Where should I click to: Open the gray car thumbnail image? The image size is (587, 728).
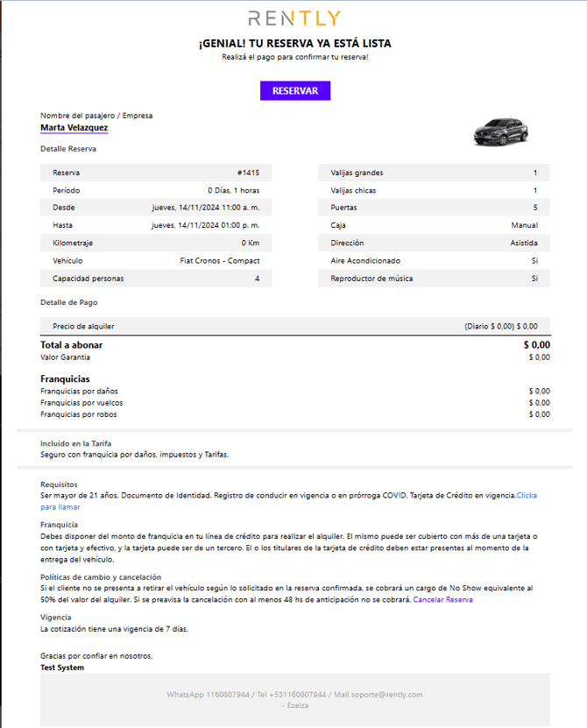click(501, 131)
